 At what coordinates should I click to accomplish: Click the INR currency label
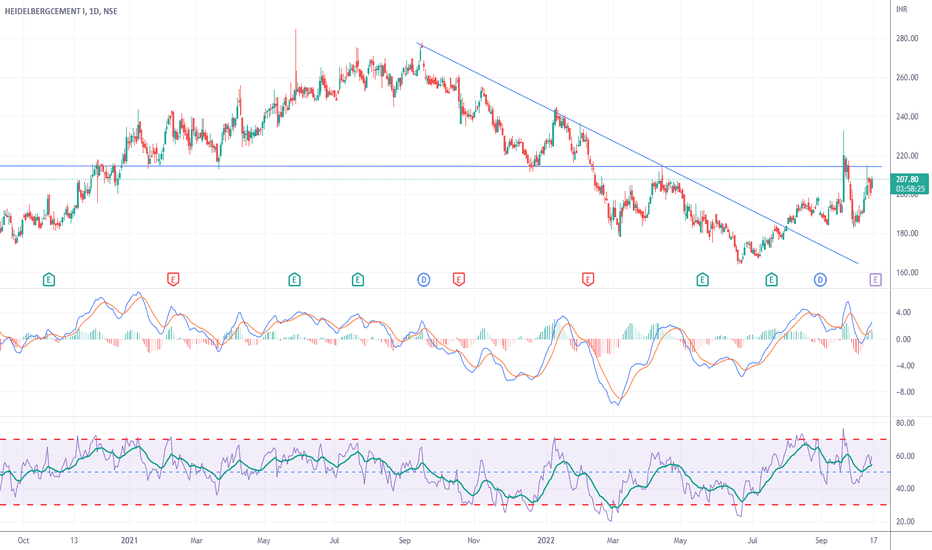click(x=902, y=9)
